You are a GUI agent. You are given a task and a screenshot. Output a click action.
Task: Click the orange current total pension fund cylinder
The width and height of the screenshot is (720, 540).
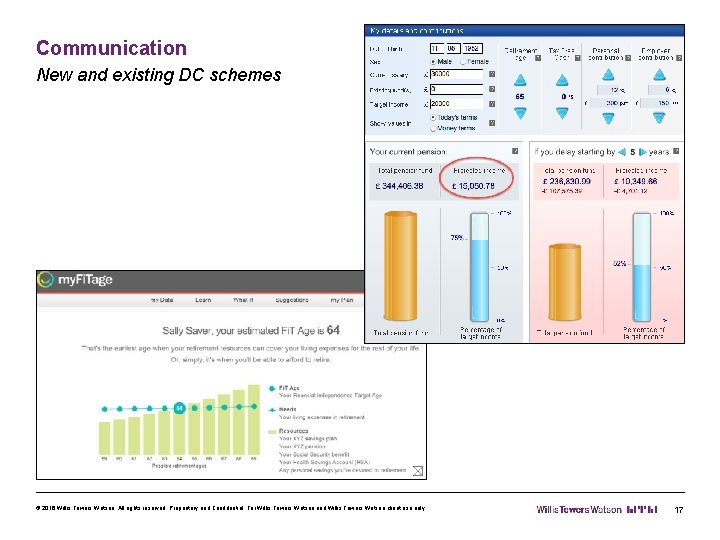(x=400, y=265)
